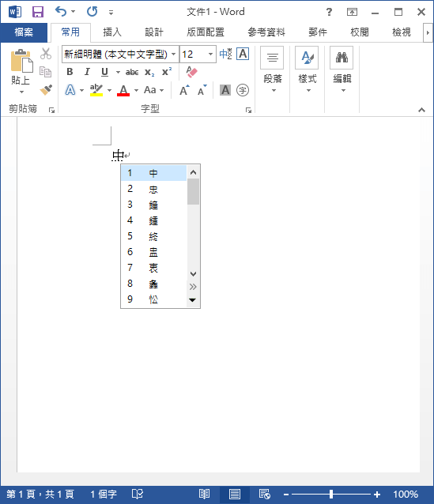The image size is (434, 504).
Task: Click the 貼上 paste clipboard icon
Action: pyautogui.click(x=21, y=61)
